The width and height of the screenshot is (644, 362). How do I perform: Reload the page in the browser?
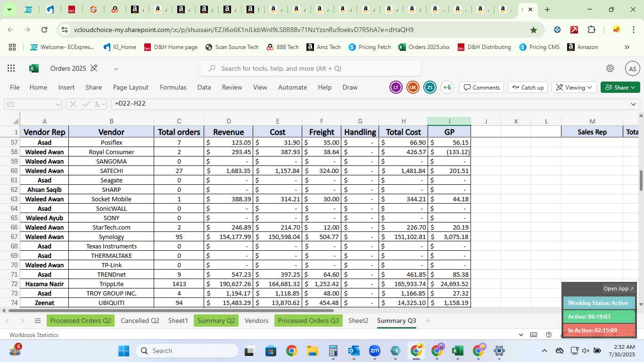click(x=44, y=30)
